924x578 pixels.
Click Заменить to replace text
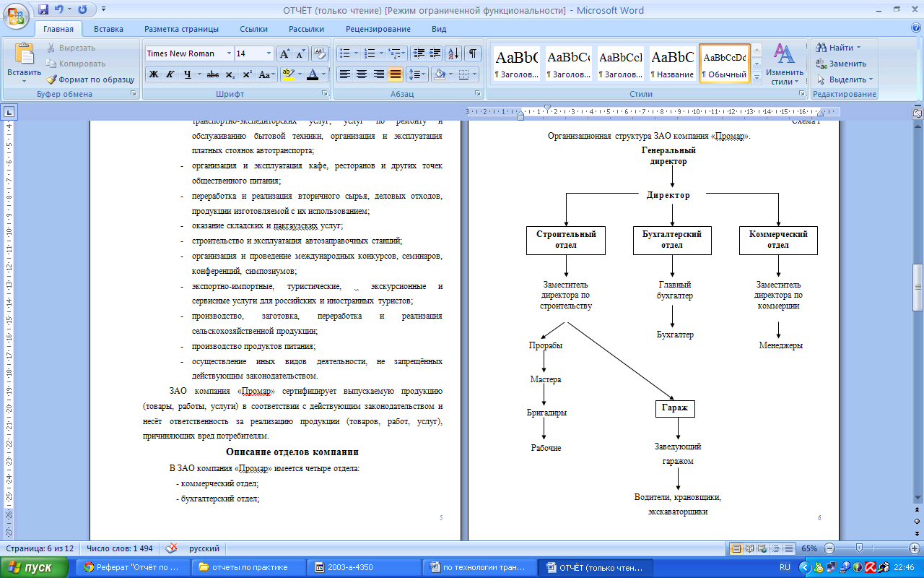coord(841,64)
